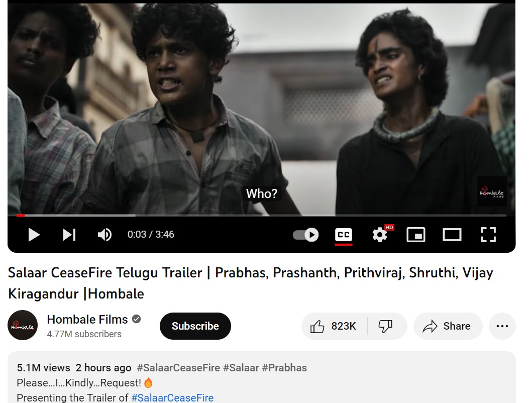The height and width of the screenshot is (403, 532).
Task: Mute the video volume
Action: (104, 235)
